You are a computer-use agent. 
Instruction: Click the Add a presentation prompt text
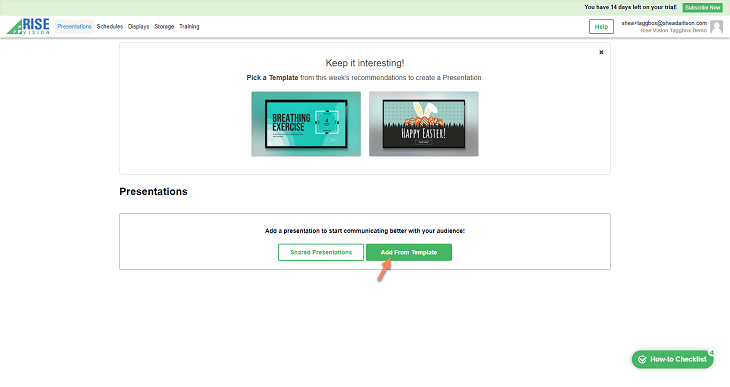pos(365,231)
